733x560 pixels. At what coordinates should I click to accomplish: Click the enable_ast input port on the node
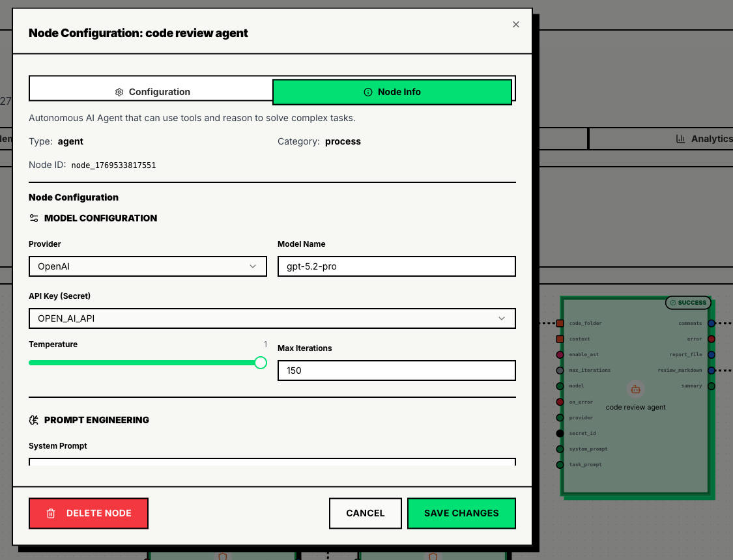click(x=558, y=354)
